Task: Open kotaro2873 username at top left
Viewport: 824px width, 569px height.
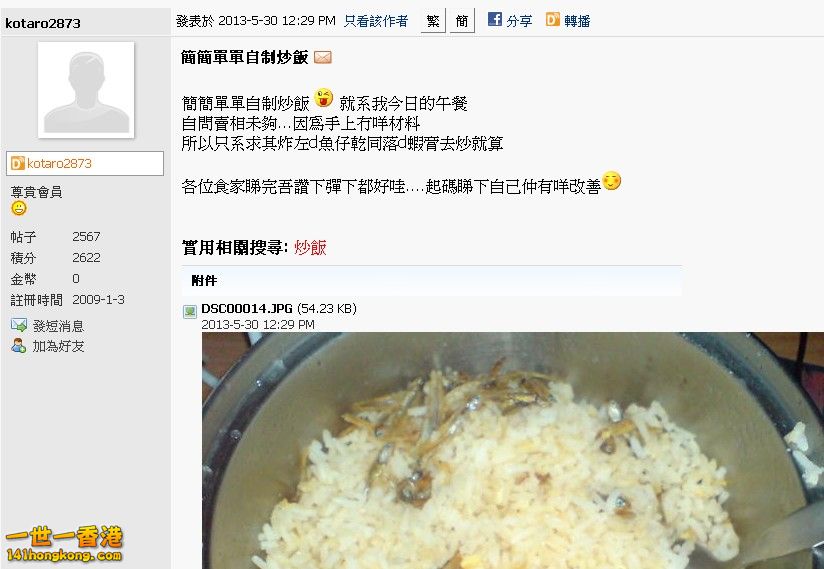Action: click(43, 23)
